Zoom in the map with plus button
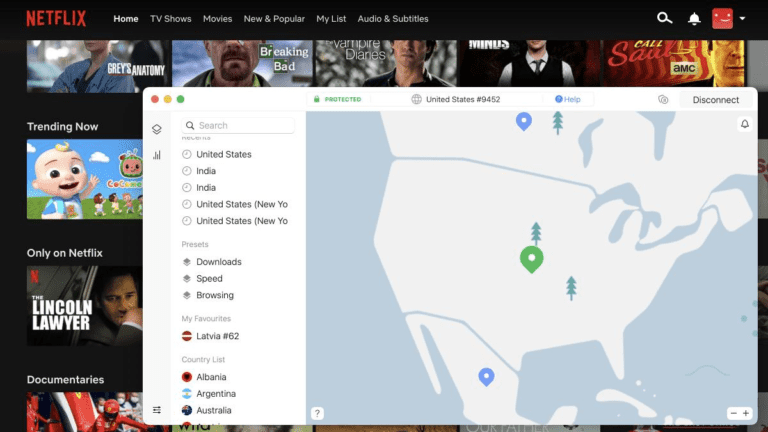Screen dimensions: 768x432 click(746, 413)
